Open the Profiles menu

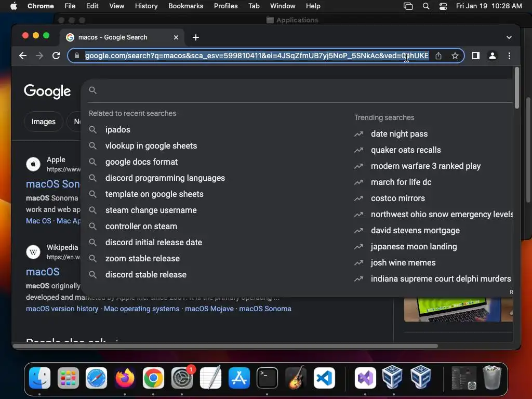tap(225, 6)
